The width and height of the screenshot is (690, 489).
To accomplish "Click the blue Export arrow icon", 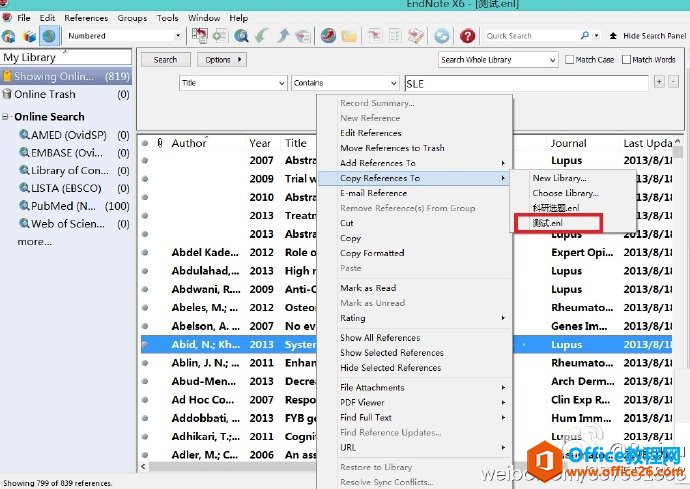I will pos(282,36).
